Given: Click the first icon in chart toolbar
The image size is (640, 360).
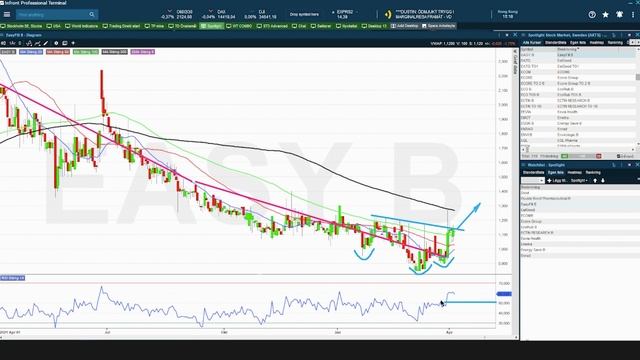Looking at the screenshot, I should click(3, 43).
